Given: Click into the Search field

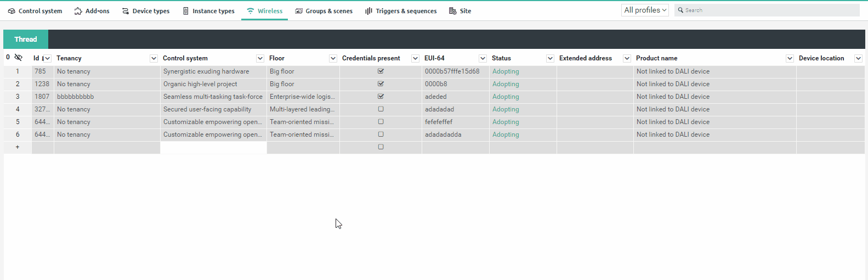Looking at the screenshot, I should tap(767, 10).
